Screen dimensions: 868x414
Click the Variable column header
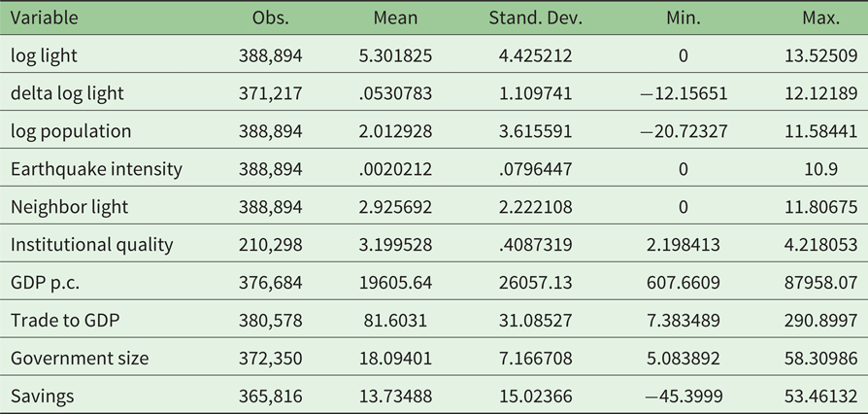[45, 18]
